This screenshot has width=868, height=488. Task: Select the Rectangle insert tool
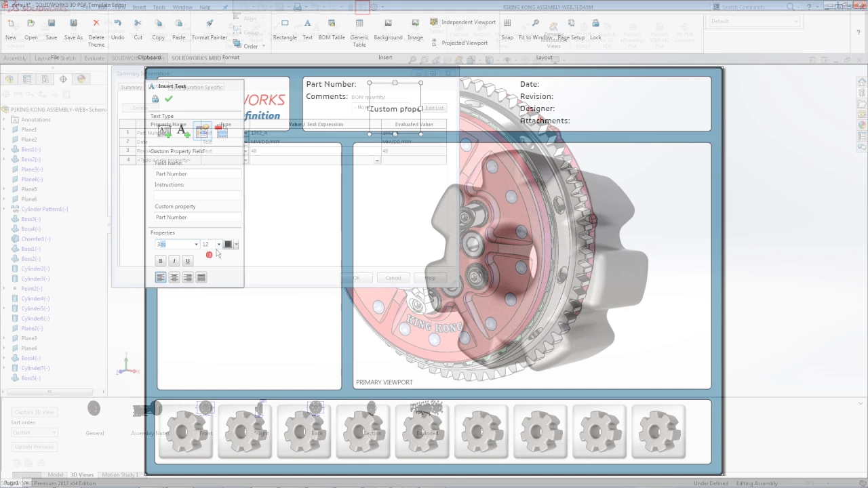point(285,29)
